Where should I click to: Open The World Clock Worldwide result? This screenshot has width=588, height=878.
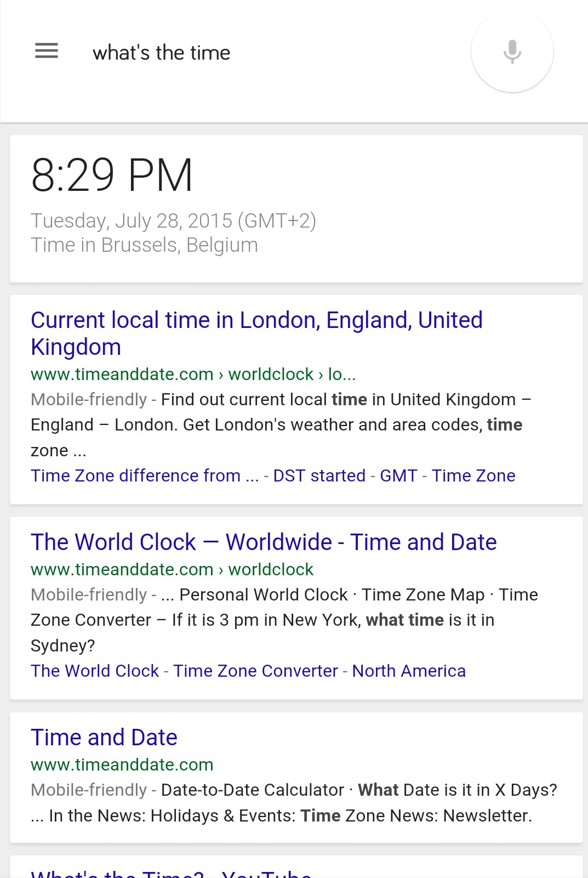[264, 542]
